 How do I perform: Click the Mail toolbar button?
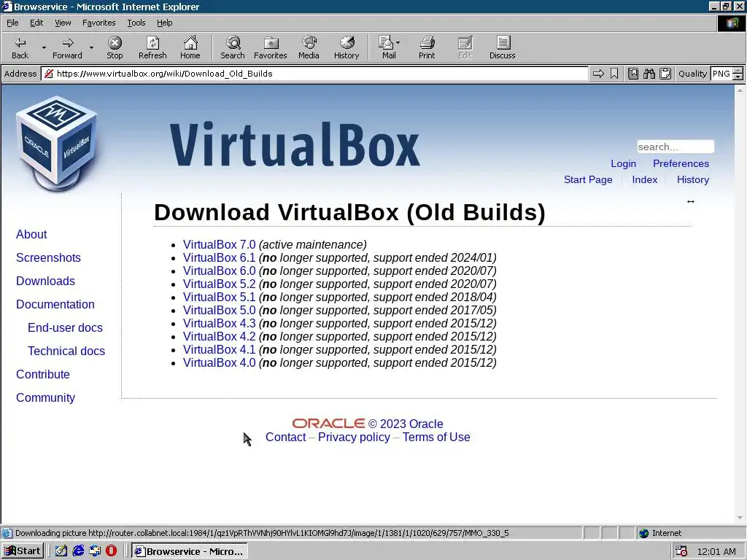[387, 47]
